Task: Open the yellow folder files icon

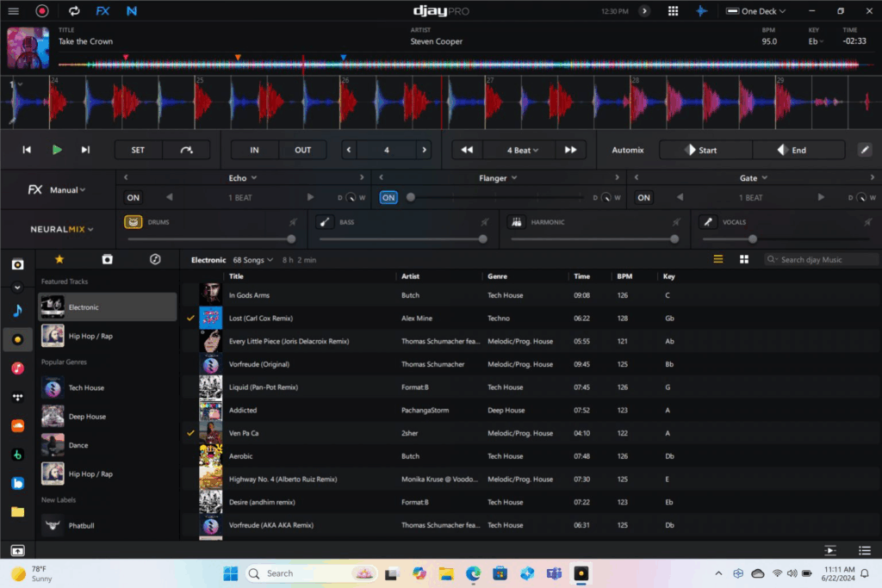Action: pyautogui.click(x=17, y=511)
